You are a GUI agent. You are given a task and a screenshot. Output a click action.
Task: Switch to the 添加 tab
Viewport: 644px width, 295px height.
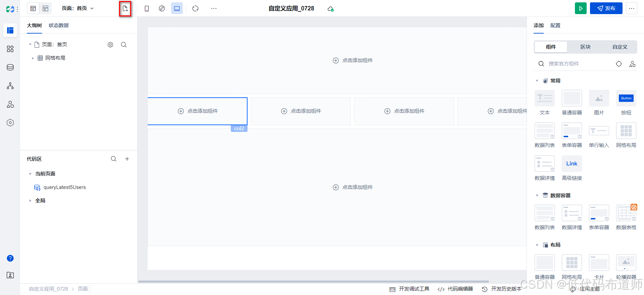(x=539, y=26)
